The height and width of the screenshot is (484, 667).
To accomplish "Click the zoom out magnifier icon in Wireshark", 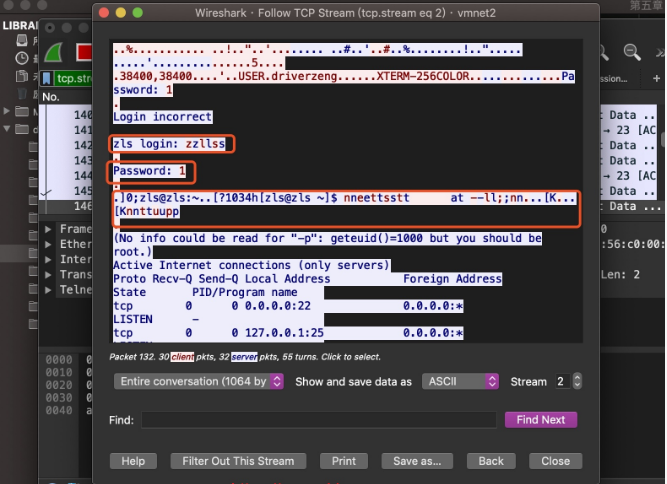I will [632, 52].
